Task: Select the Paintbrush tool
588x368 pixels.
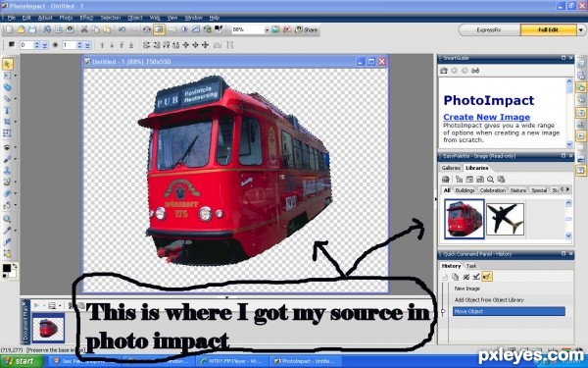Action: coord(7,159)
